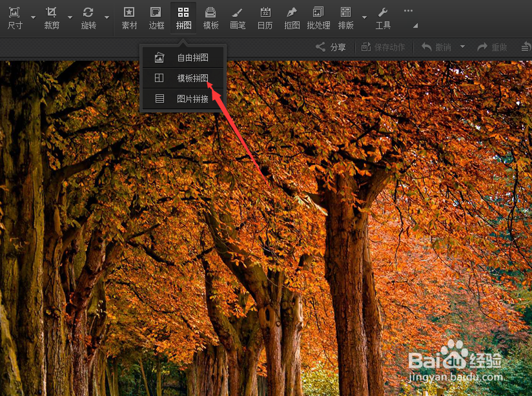Select the 画笔 brush tool

point(238,18)
